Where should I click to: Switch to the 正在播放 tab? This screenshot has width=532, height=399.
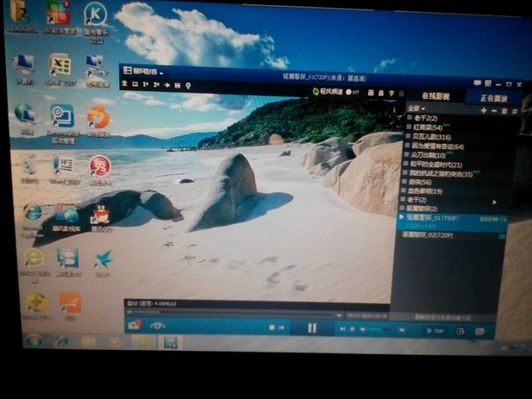pyautogui.click(x=494, y=98)
